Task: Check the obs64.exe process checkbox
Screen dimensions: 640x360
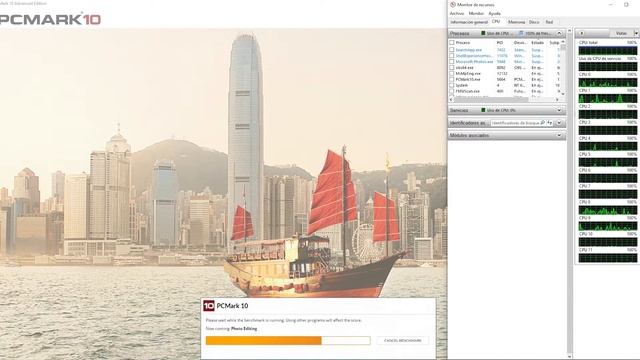Action: click(x=452, y=67)
